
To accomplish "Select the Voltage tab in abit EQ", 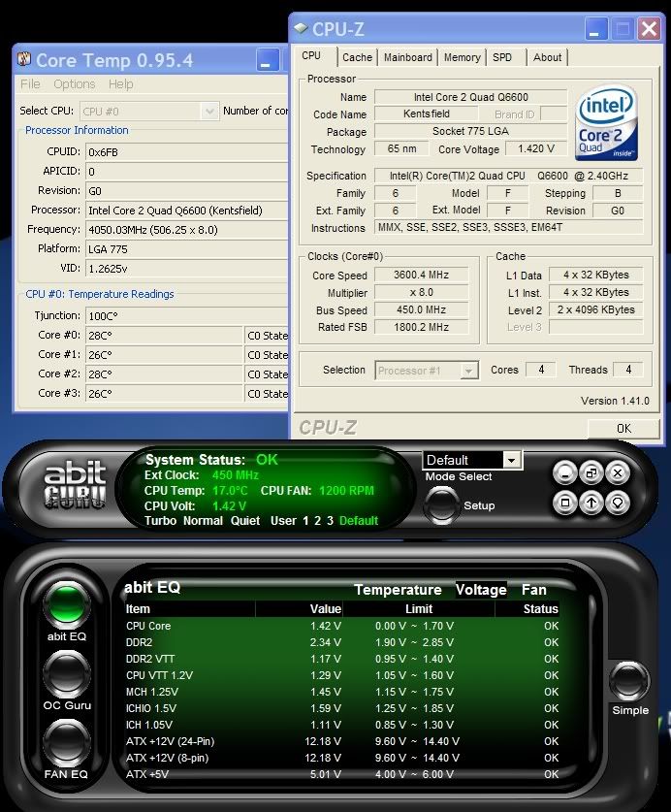I will point(481,590).
